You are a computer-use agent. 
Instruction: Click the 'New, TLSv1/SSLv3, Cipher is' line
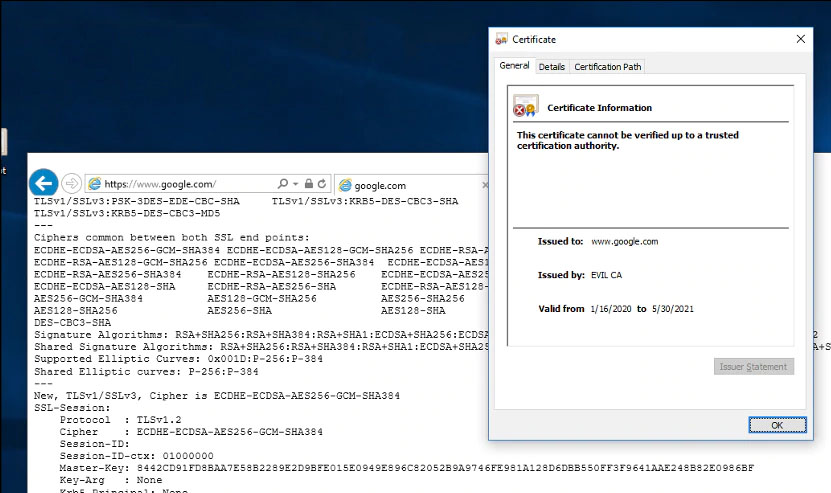[217, 395]
